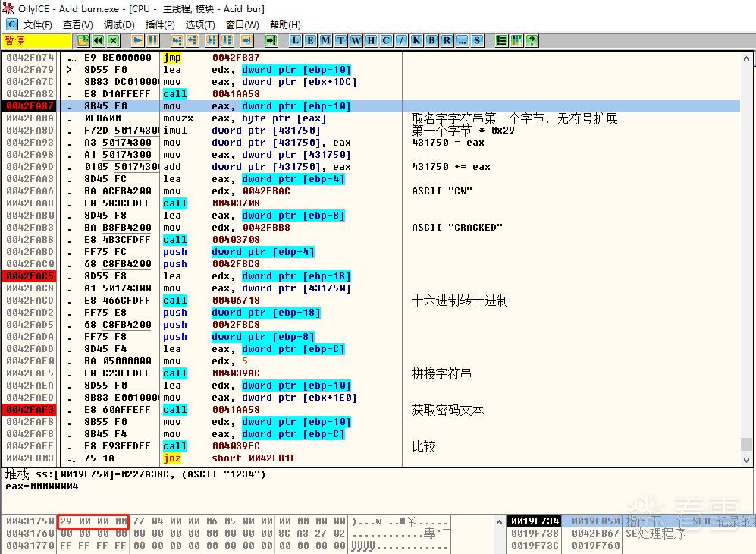Click the disassembly scrollbar up arrow
Viewport: 756px width, 554px height.
[x=746, y=58]
